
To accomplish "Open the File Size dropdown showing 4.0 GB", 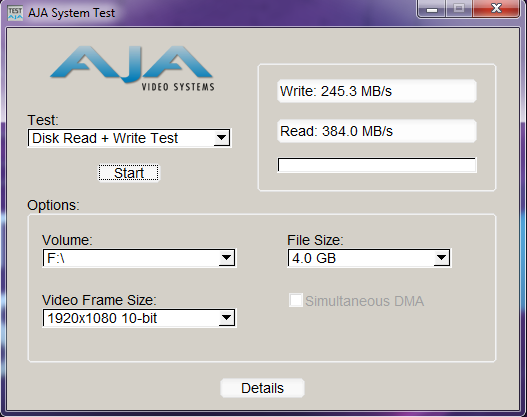I will click(x=369, y=258).
